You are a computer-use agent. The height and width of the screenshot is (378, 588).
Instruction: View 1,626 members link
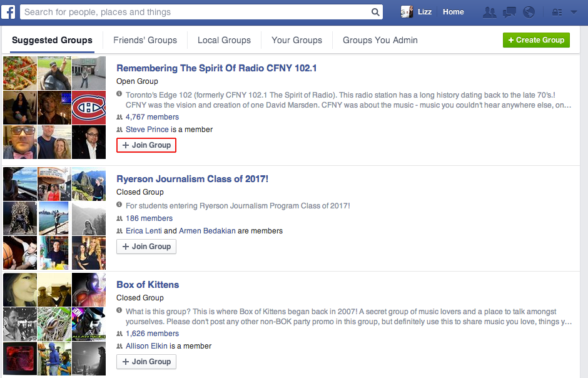(152, 334)
